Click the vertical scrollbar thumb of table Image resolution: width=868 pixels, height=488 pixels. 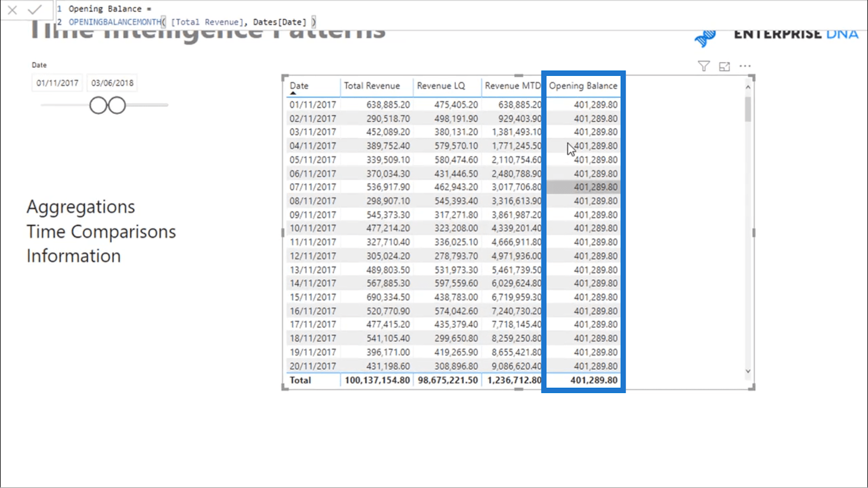point(748,109)
